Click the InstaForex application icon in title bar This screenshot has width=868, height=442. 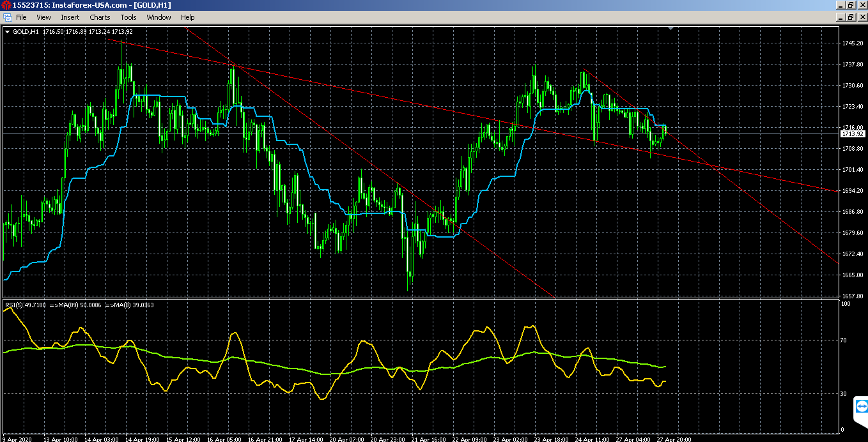point(6,4)
